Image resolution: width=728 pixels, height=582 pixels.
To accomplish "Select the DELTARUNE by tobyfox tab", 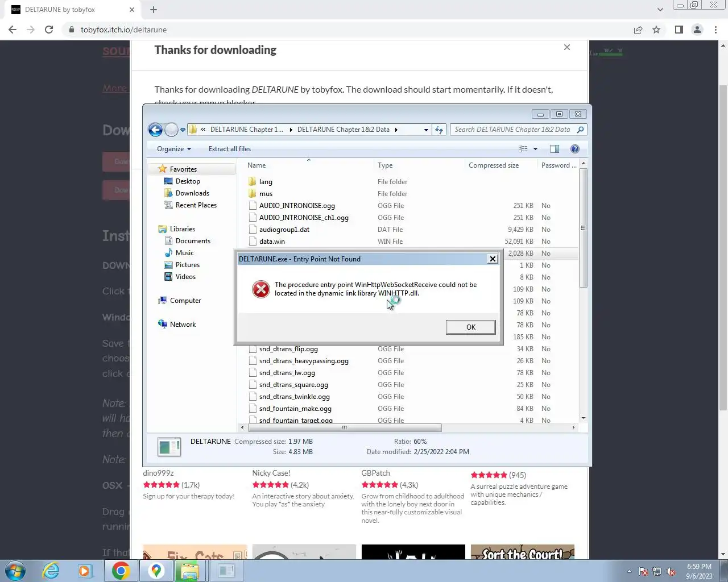I will point(73,10).
